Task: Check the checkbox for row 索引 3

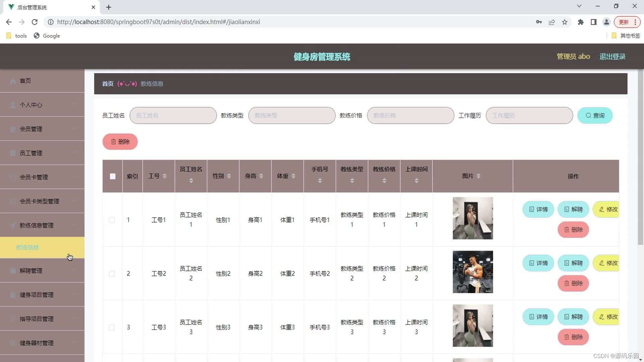Action: click(112, 327)
